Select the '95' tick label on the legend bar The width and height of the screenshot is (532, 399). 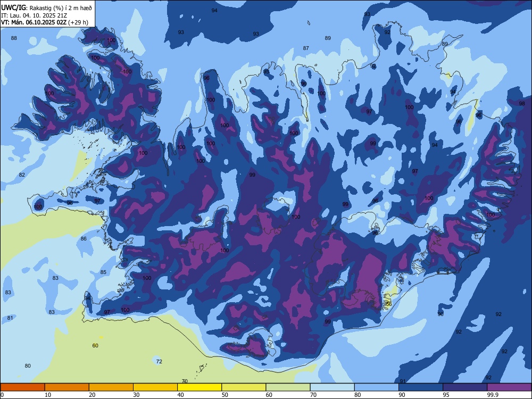click(446, 395)
